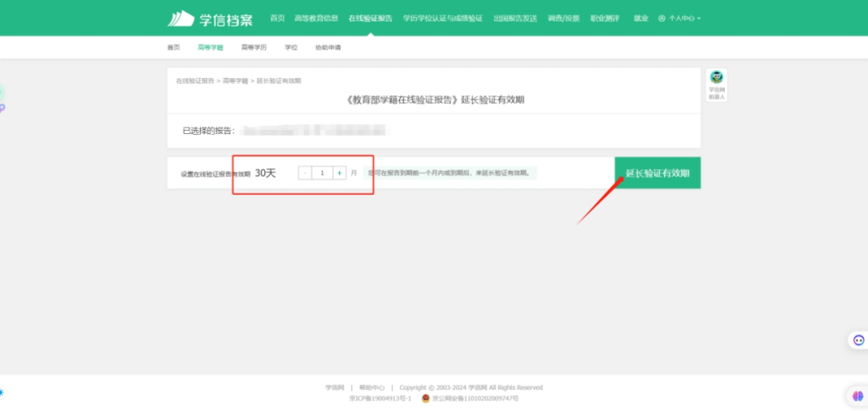The width and height of the screenshot is (868, 411).
Task: Select 首页 tab in the white sub-navigation
Action: pos(174,47)
